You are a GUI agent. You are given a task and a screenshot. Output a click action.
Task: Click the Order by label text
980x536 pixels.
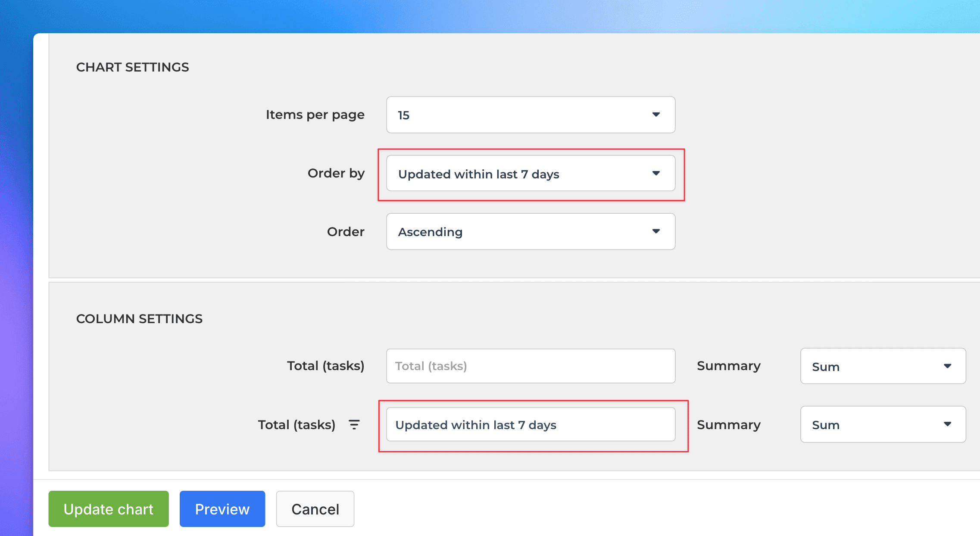[336, 173]
